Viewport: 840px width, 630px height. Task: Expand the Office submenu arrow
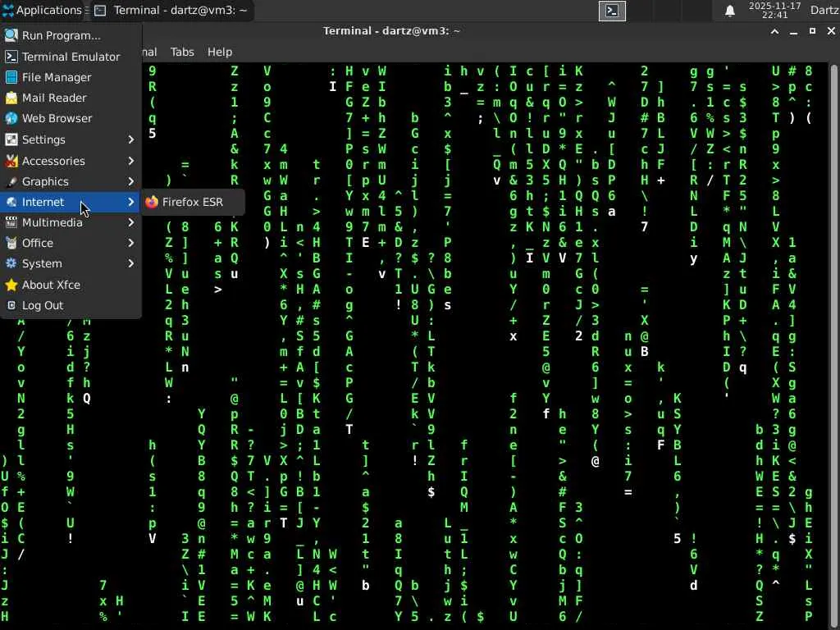(131, 243)
